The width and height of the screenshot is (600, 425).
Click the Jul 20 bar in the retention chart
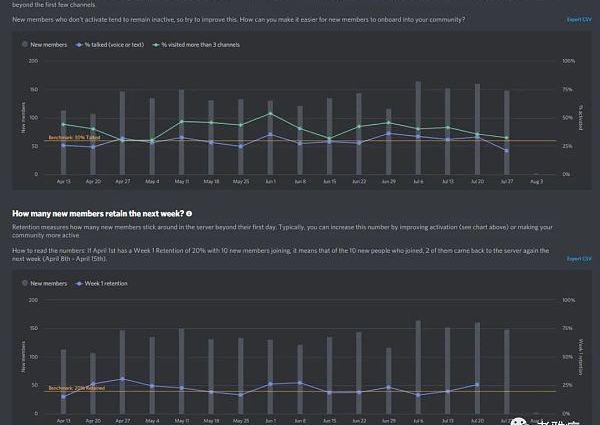[x=477, y=365]
